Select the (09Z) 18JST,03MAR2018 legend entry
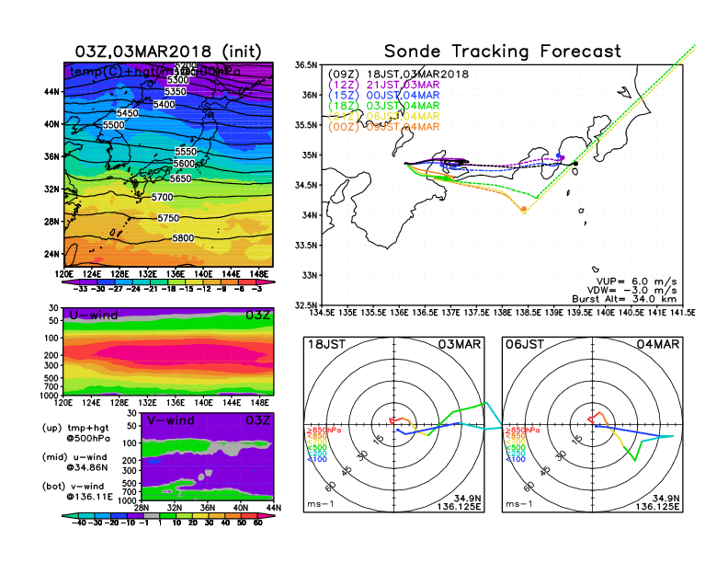The image size is (728, 563). click(398, 74)
